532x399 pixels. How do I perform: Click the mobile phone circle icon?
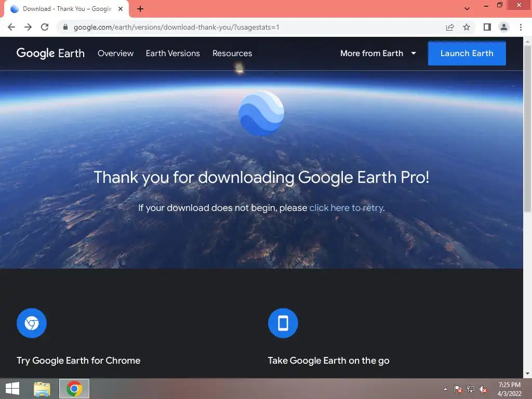click(x=283, y=323)
